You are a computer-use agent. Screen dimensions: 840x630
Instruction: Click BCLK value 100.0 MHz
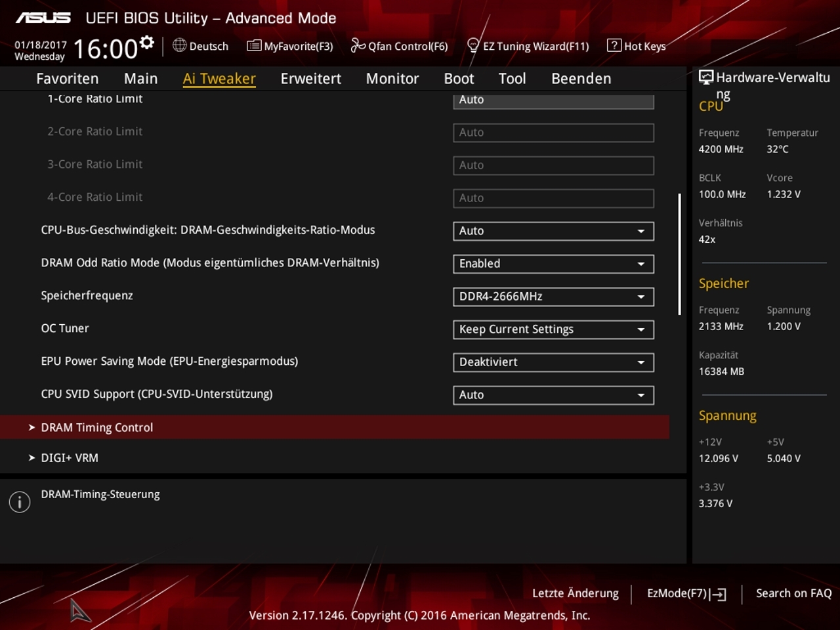click(723, 194)
